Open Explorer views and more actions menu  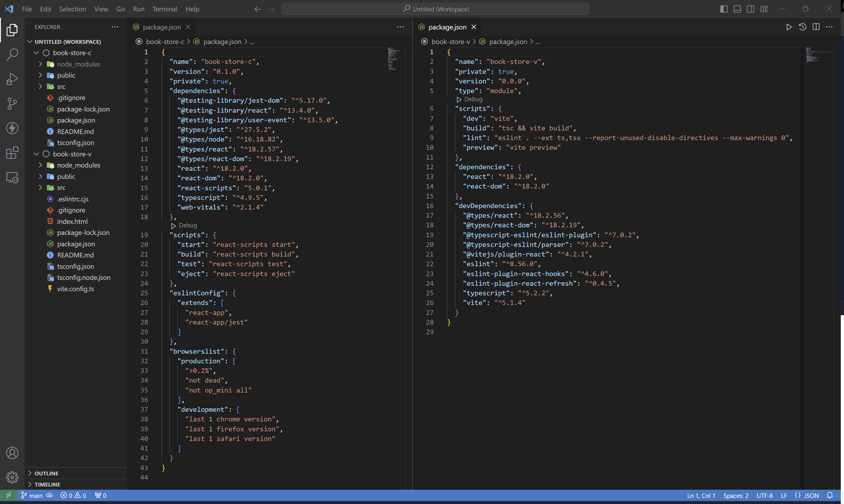(115, 27)
